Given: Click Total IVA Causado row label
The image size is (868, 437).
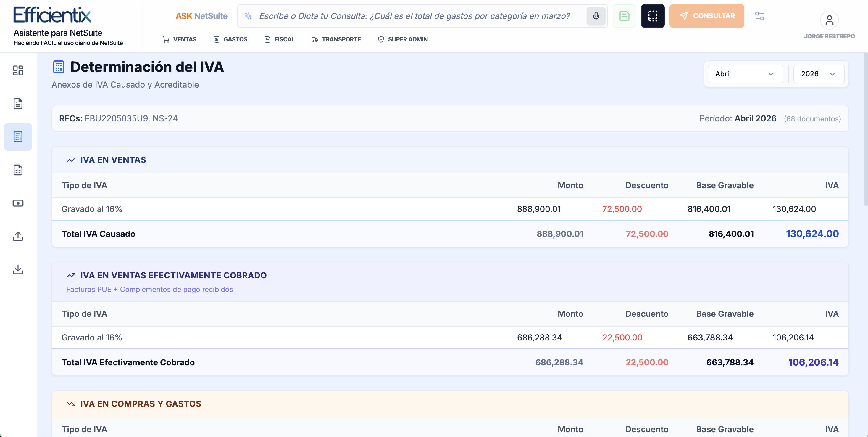Looking at the screenshot, I should click(x=99, y=234).
